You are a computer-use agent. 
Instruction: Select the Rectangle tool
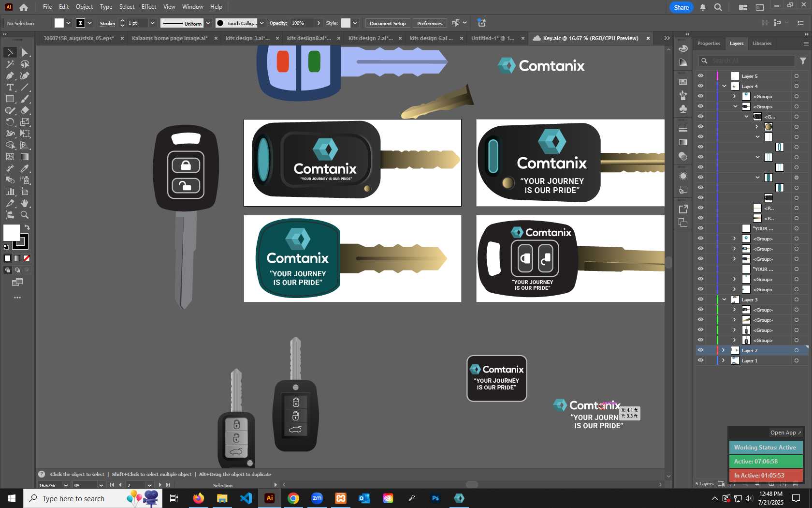click(10, 99)
